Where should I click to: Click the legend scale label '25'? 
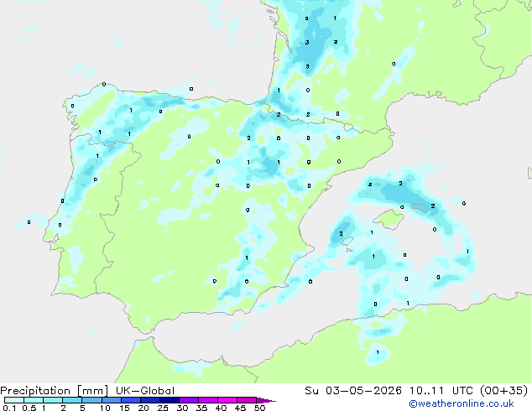(163, 408)
